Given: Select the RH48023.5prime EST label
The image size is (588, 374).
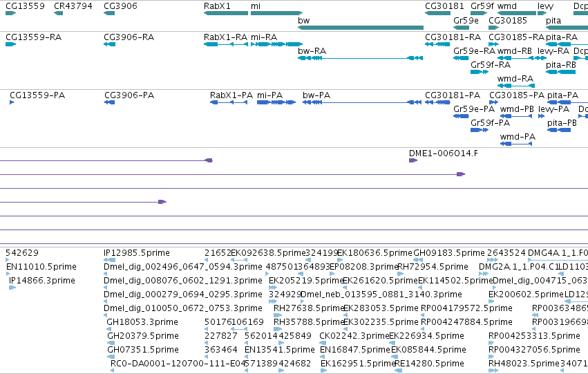Looking at the screenshot, I should click(x=524, y=364).
